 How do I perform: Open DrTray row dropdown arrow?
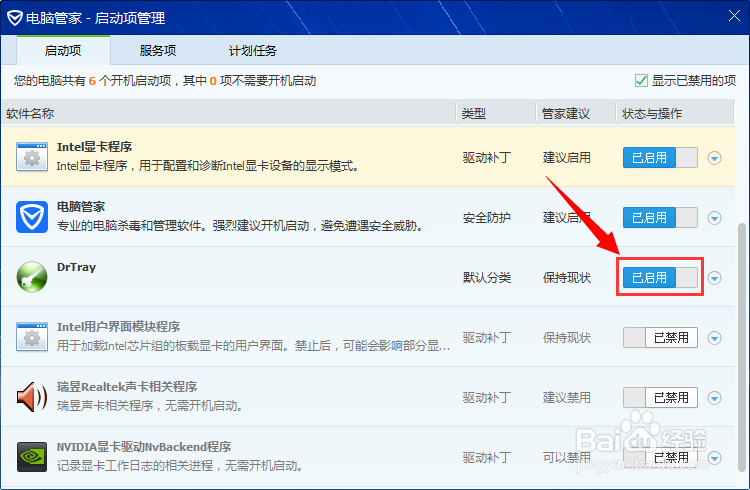[x=715, y=278]
